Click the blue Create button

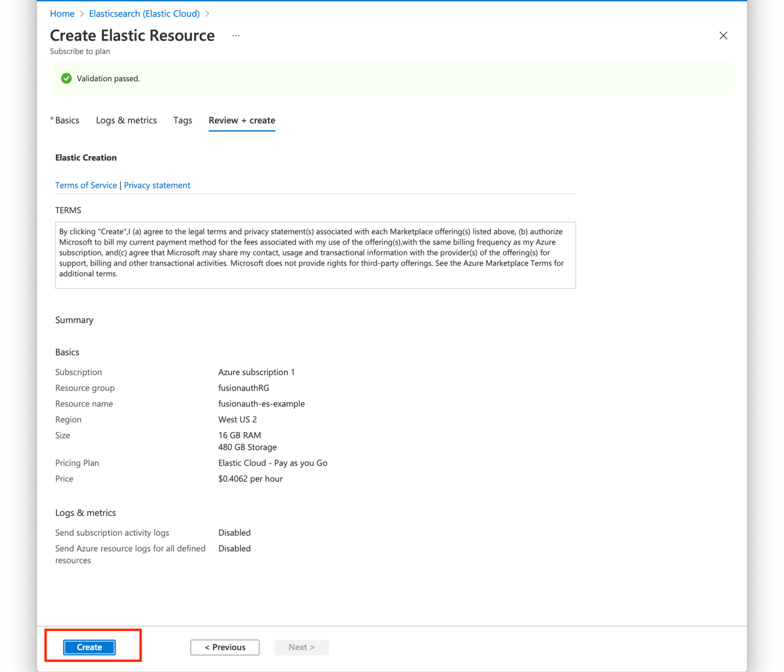pos(89,647)
